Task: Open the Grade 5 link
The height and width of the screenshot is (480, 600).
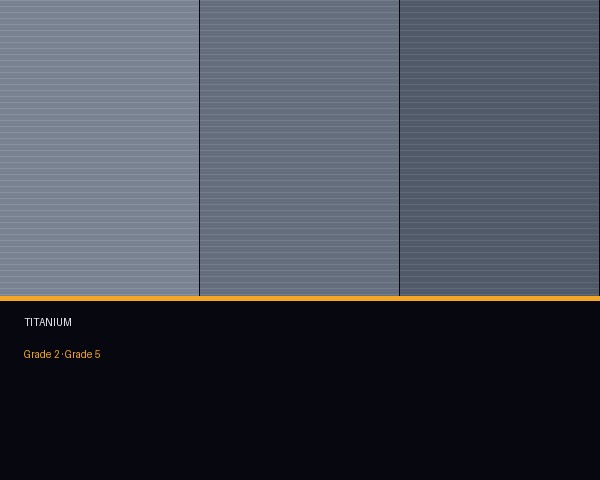Action: (83, 355)
